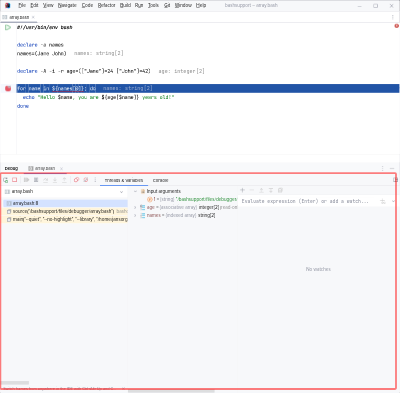Click the Rerun debug icon
This screenshot has width=400, height=393.
tap(6, 180)
